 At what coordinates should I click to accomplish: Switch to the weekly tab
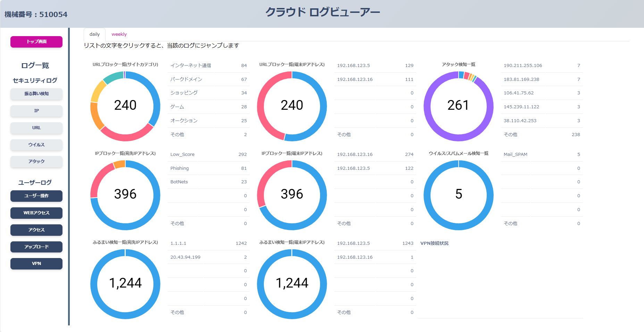point(119,34)
